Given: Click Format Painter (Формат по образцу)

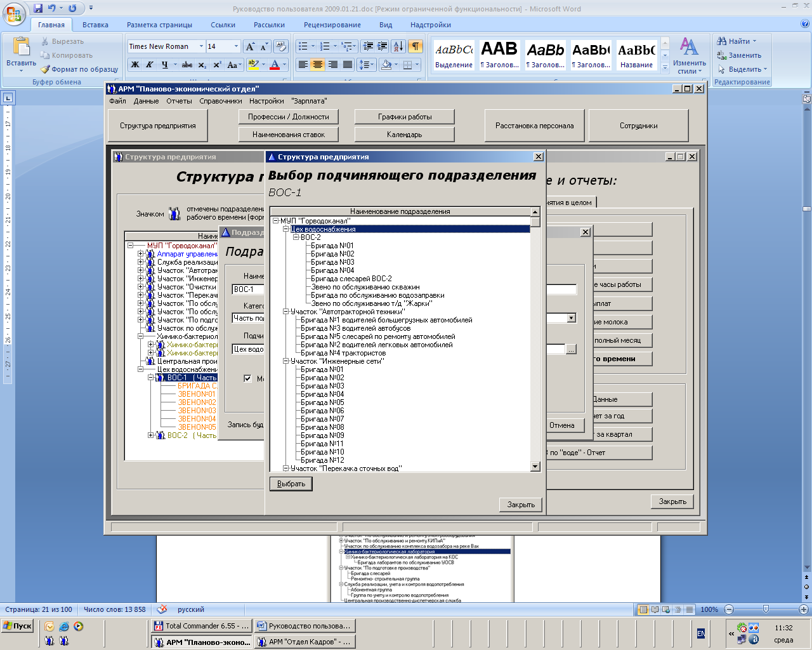Looking at the screenshot, I should (80, 69).
